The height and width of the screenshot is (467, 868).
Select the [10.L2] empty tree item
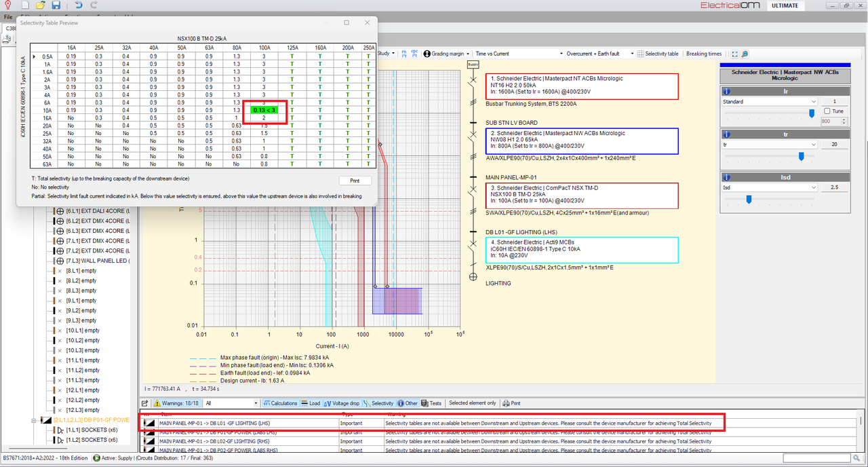[83, 340]
